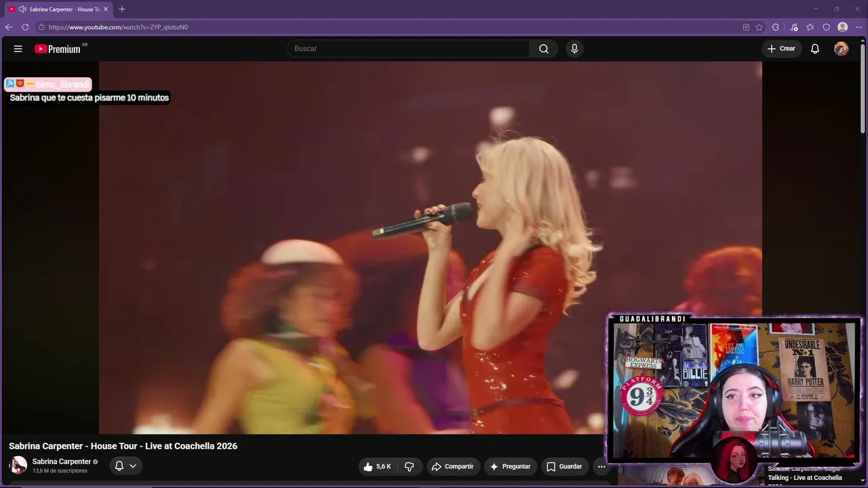The height and width of the screenshot is (488, 868).
Task: Reload the page
Action: 25,27
